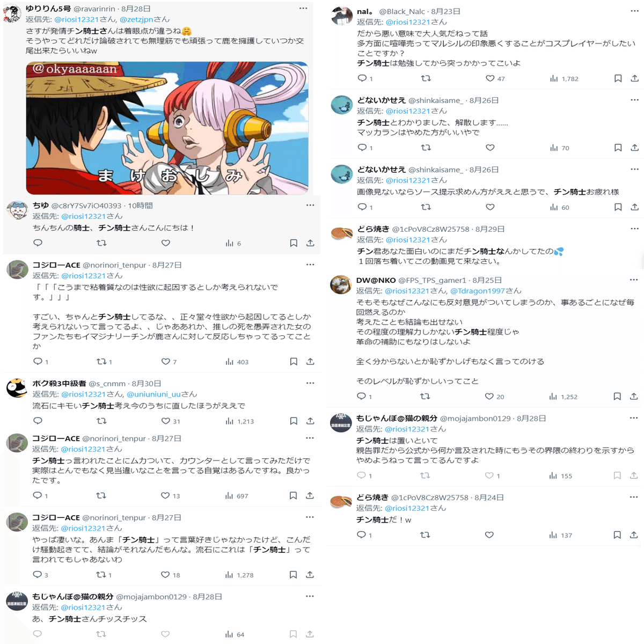The height and width of the screenshot is (644, 644).
Task: Retweet the ボク殺3中級者 tweet
Action: click(x=101, y=421)
